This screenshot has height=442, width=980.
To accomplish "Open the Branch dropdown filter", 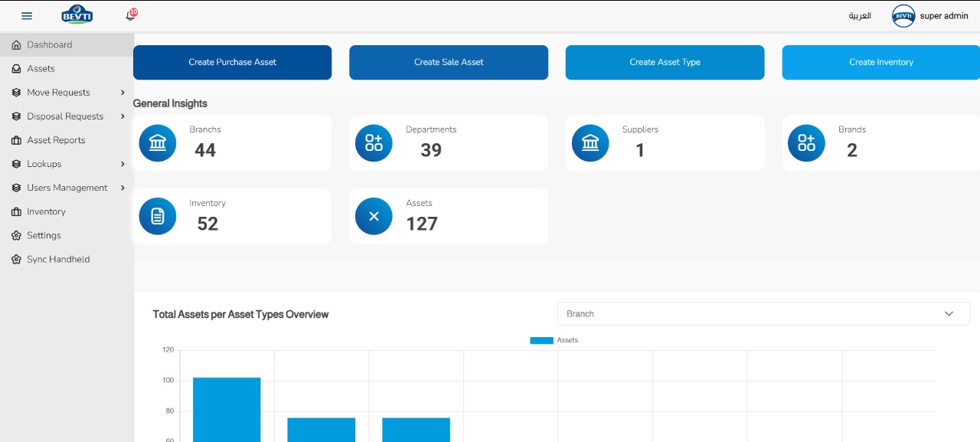I will [763, 314].
